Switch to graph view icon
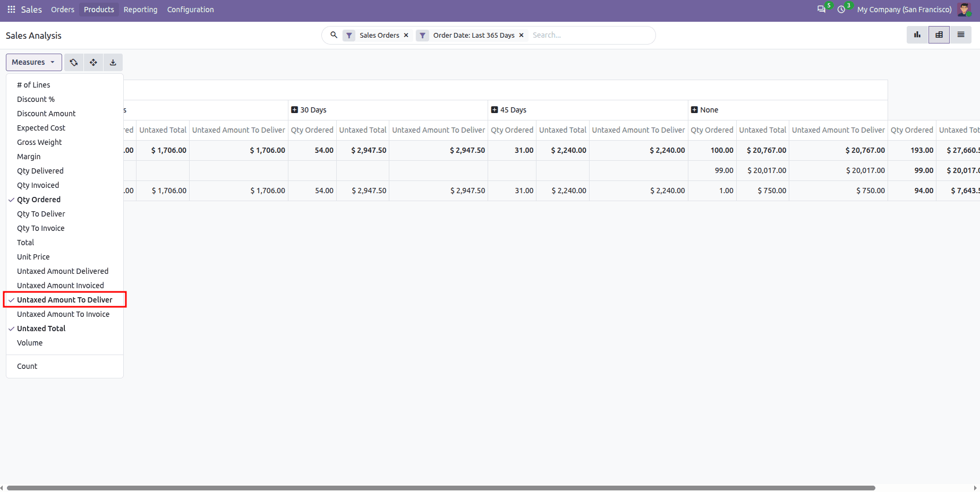Screen dimensions: 980x492 point(917,34)
